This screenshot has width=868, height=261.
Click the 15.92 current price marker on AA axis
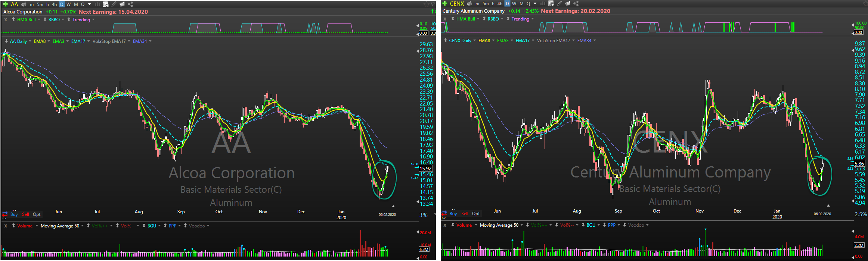426,169
